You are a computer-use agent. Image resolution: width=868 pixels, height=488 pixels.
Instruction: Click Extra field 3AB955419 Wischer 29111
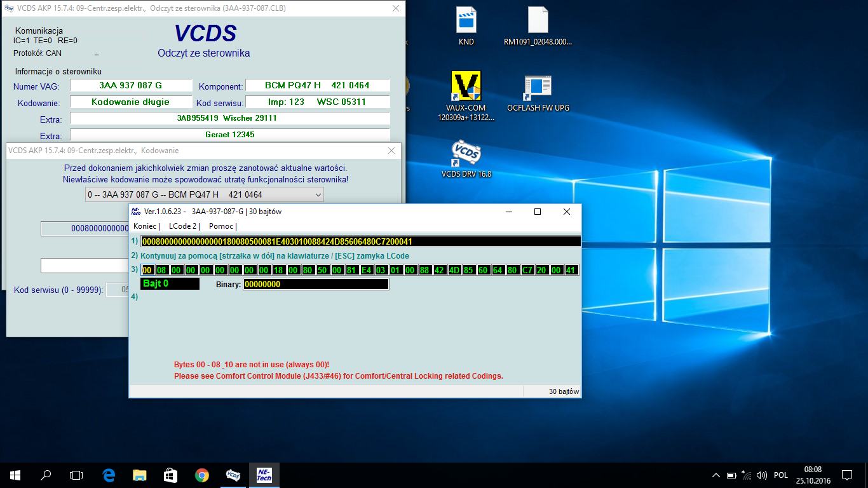230,118
